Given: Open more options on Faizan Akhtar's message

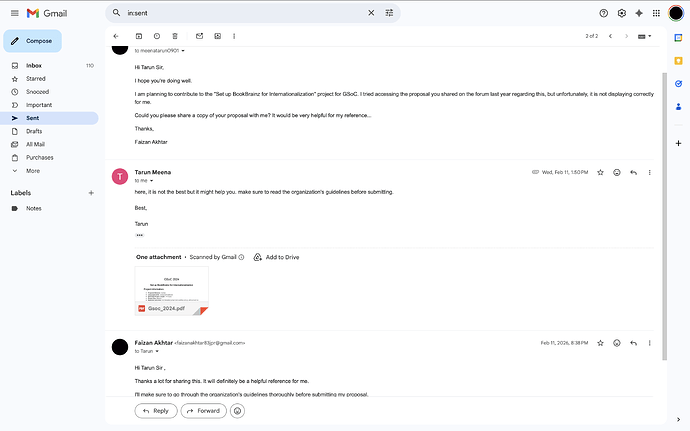Looking at the screenshot, I should tap(650, 343).
